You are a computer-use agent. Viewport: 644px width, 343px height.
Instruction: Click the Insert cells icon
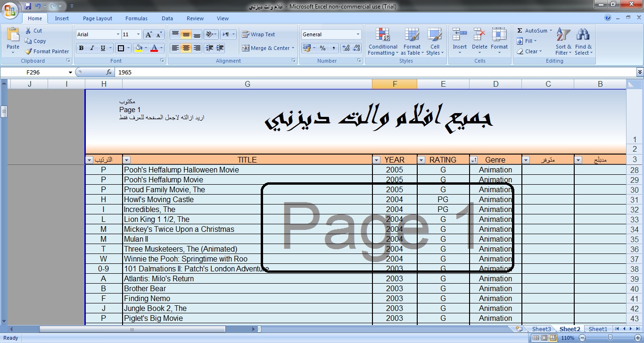tap(460, 35)
